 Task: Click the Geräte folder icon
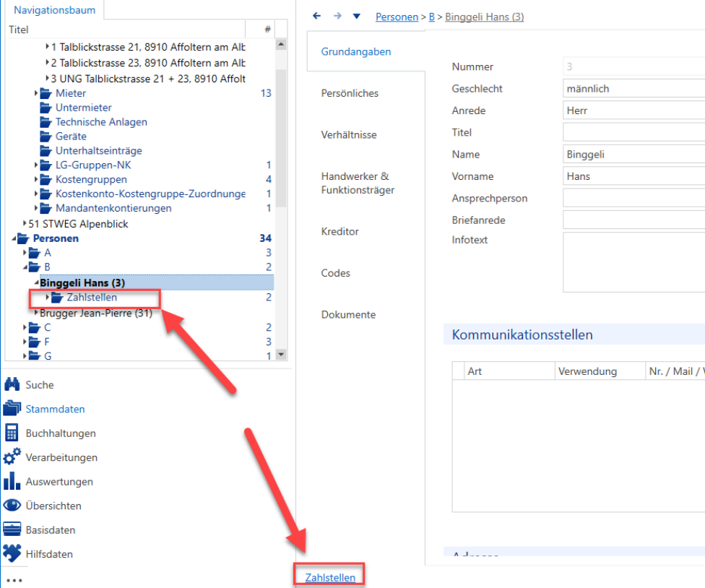coord(46,137)
